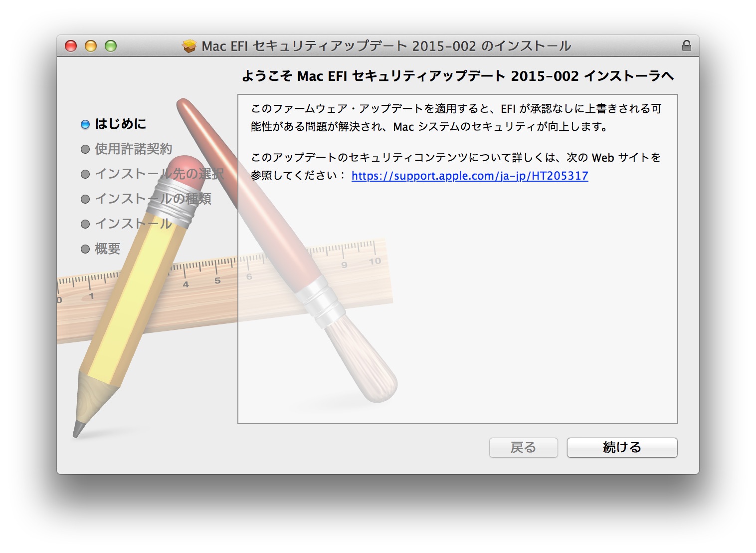Screen dimensions: 756x553
Task: Select the はじめに step in the sidebar
Action: [x=120, y=124]
